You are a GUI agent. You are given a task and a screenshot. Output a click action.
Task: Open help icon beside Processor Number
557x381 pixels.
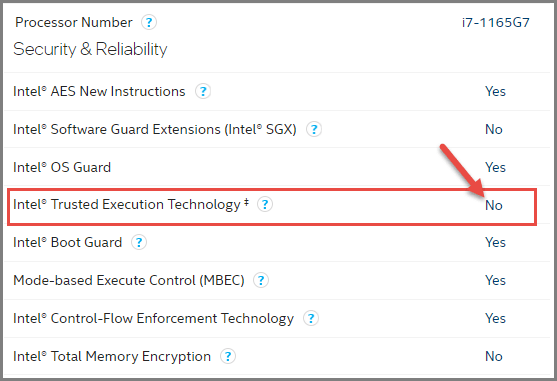coord(149,22)
